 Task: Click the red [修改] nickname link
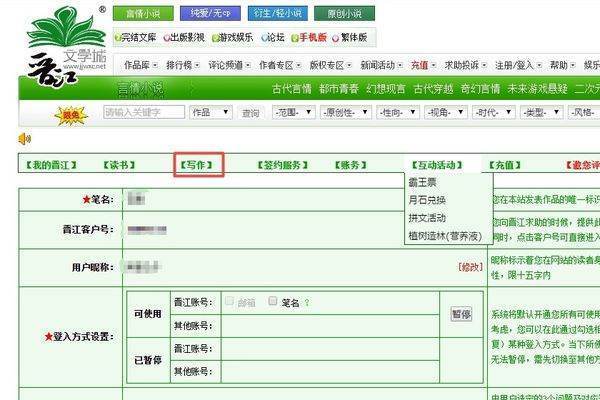470,267
